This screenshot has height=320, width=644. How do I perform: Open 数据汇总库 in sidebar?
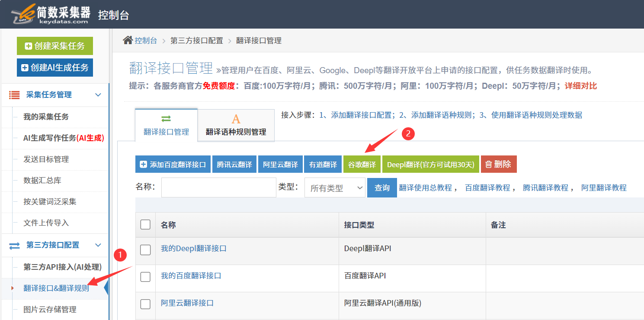tap(42, 181)
